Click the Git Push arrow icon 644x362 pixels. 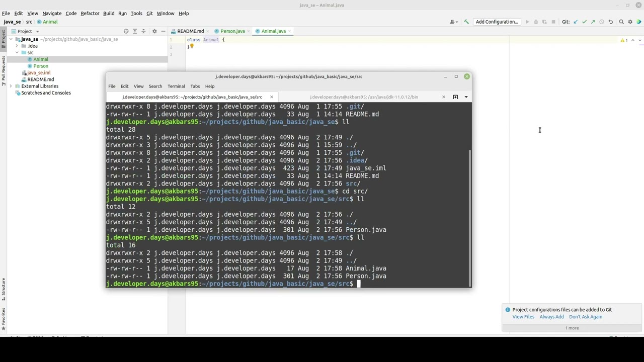[593, 22]
